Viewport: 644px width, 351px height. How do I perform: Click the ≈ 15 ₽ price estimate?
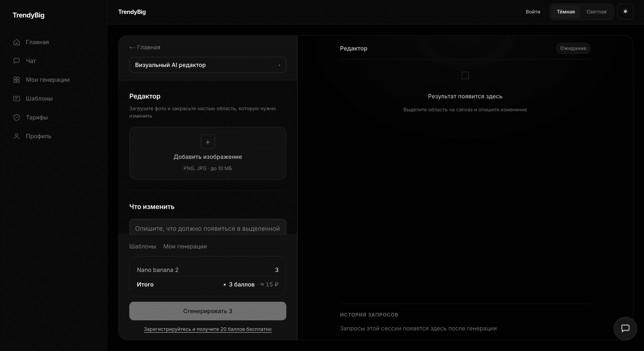[x=270, y=284]
